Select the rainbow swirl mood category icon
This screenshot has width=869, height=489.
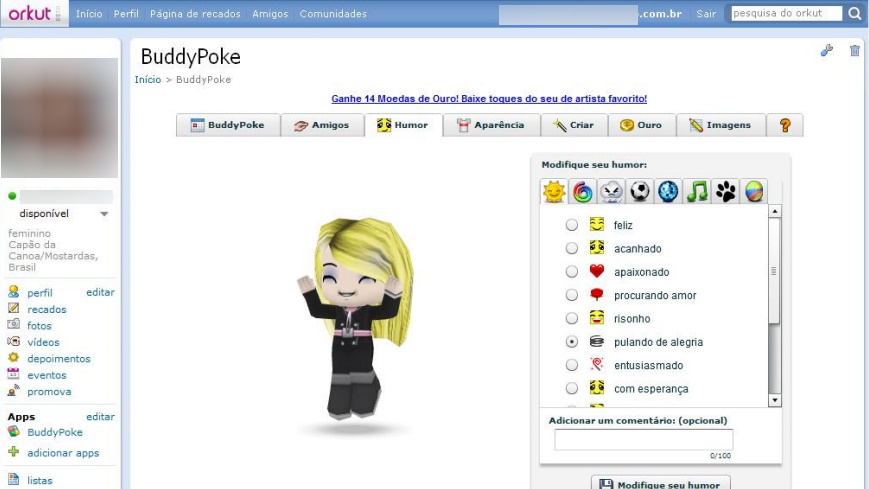[x=582, y=192]
